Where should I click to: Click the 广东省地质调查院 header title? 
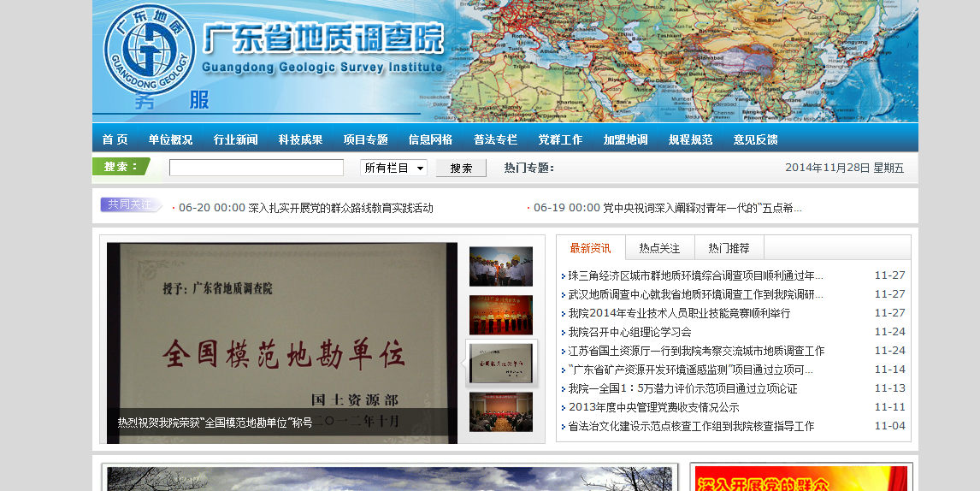click(323, 38)
